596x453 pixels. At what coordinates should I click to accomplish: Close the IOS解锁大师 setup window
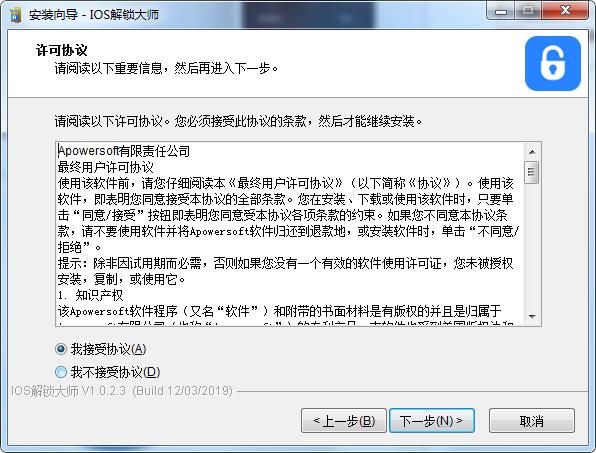565,11
